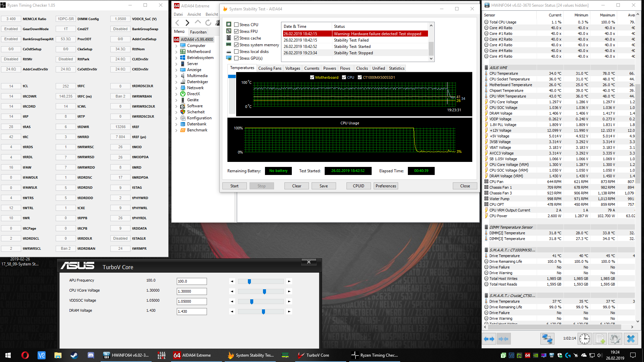The image size is (644, 362).
Task: Open Steam from the taskbar
Action: tap(74, 355)
